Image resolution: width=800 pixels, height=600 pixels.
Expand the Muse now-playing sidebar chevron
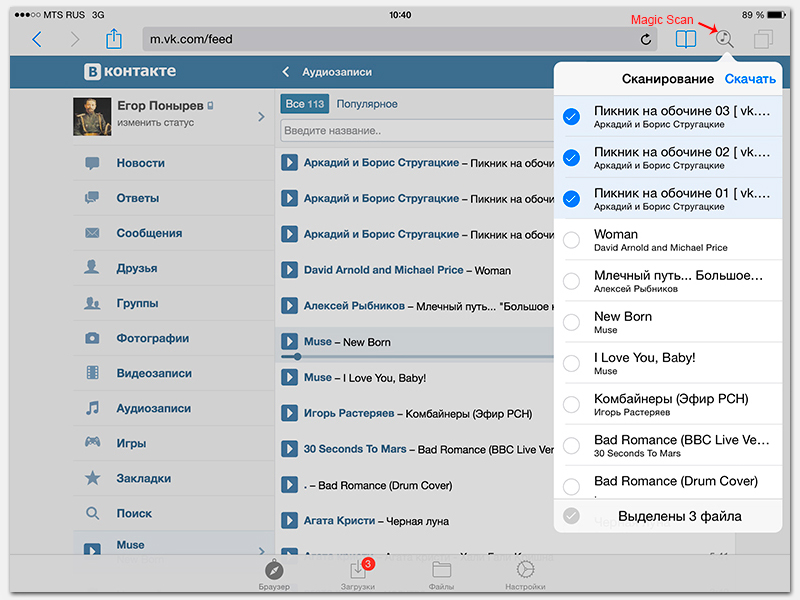(261, 550)
